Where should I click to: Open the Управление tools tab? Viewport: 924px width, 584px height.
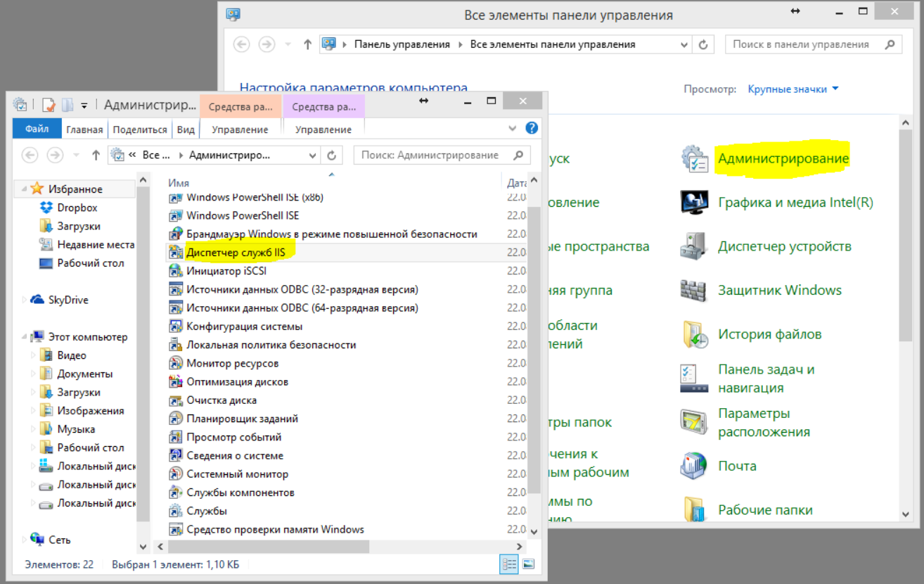click(241, 129)
